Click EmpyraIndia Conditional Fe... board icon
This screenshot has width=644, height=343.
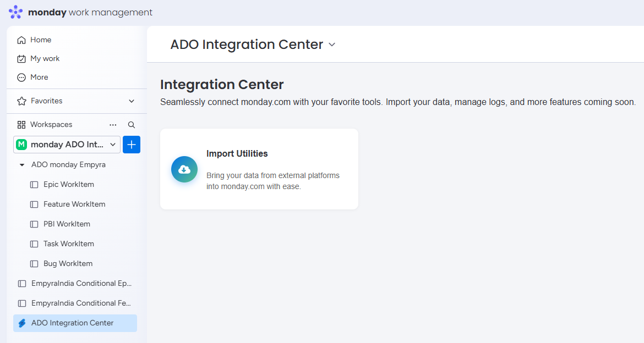click(x=22, y=303)
